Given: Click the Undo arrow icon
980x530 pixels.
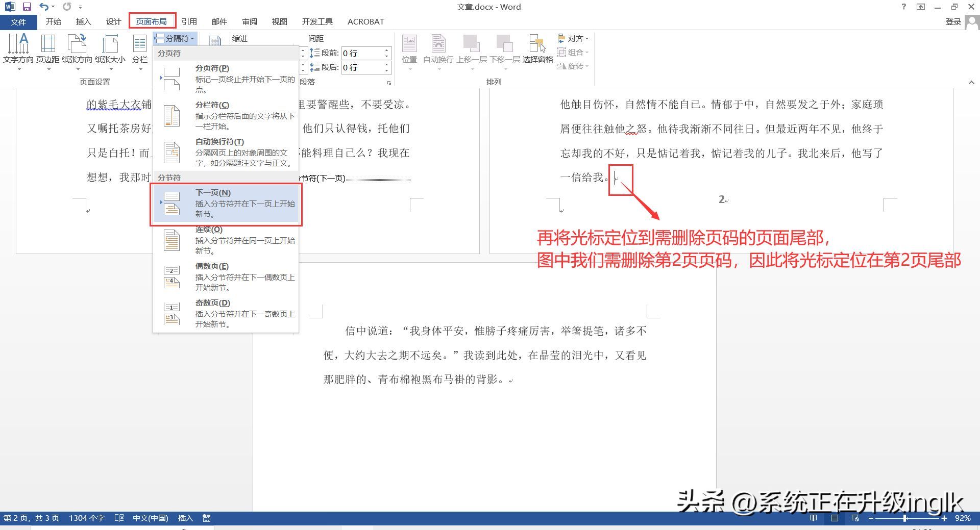Looking at the screenshot, I should click(x=44, y=7).
